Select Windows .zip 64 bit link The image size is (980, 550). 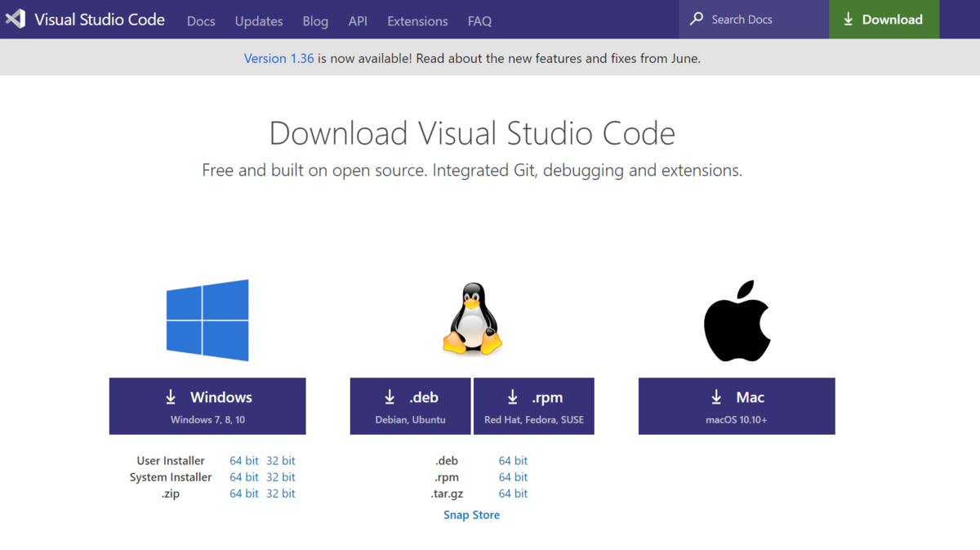244,494
